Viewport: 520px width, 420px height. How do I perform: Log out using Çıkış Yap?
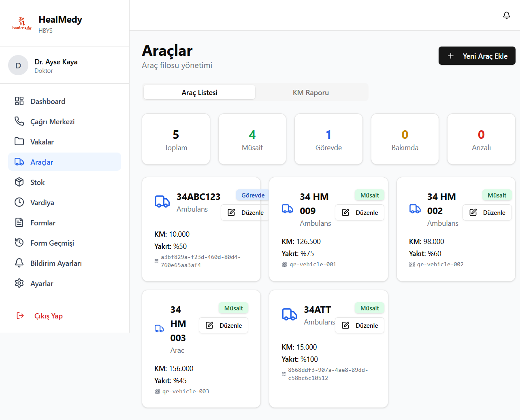pyautogui.click(x=48, y=316)
